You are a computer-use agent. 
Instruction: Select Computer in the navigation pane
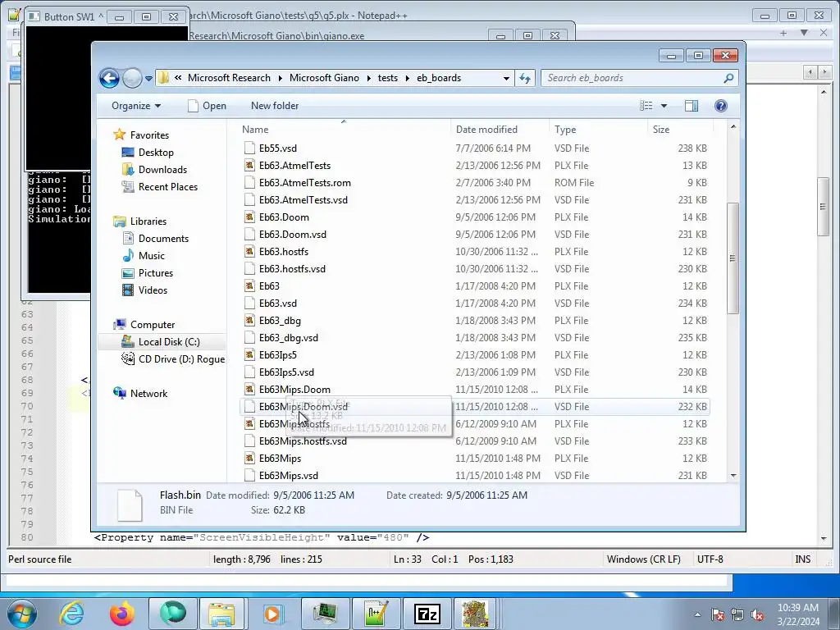[x=152, y=325]
